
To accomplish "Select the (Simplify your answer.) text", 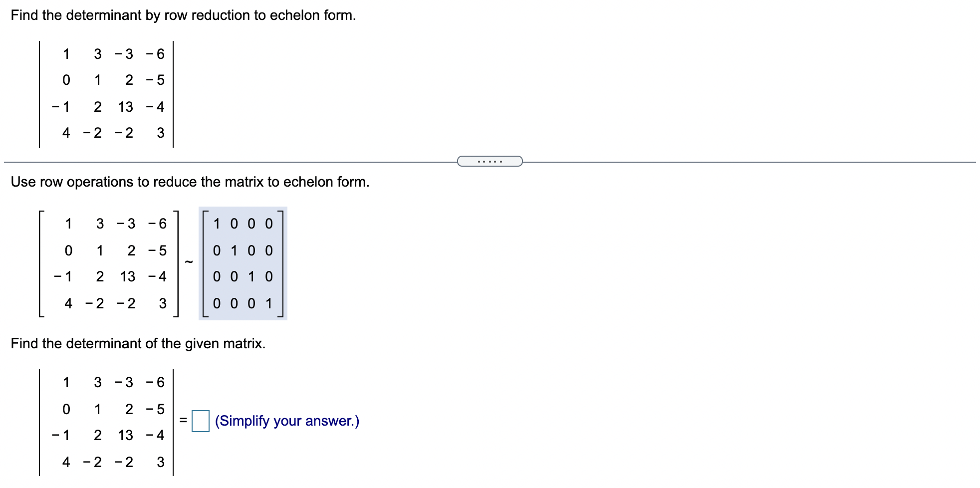I will [286, 421].
